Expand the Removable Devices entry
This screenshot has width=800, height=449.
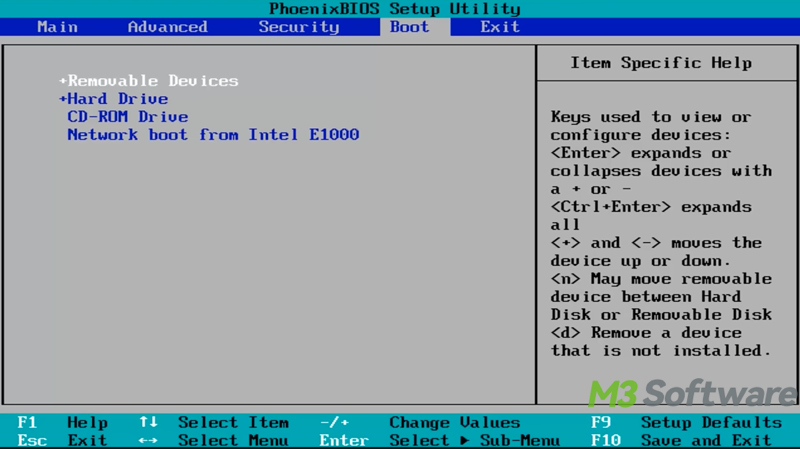coord(152,81)
